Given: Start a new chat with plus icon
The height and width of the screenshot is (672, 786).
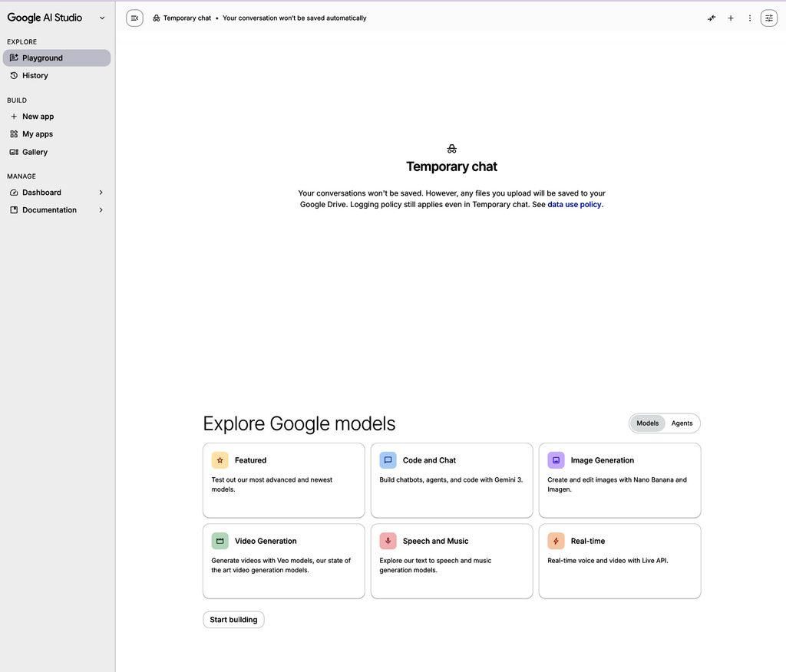Looking at the screenshot, I should coord(731,18).
